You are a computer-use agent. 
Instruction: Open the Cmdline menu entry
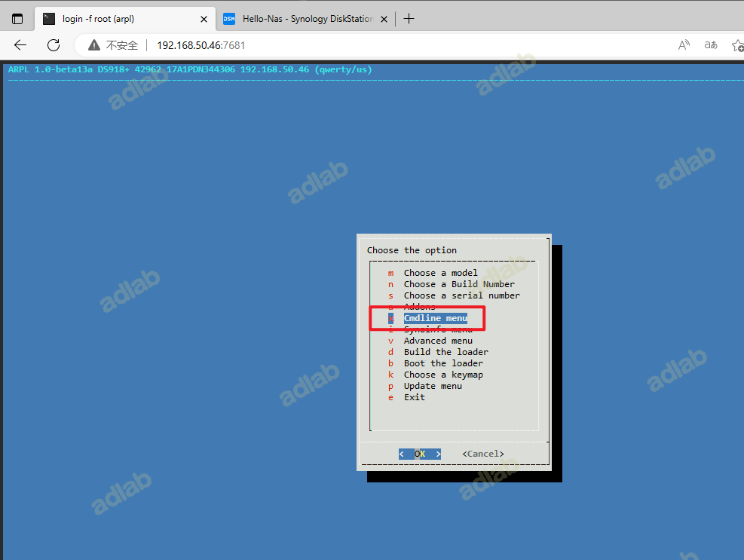tap(435, 318)
